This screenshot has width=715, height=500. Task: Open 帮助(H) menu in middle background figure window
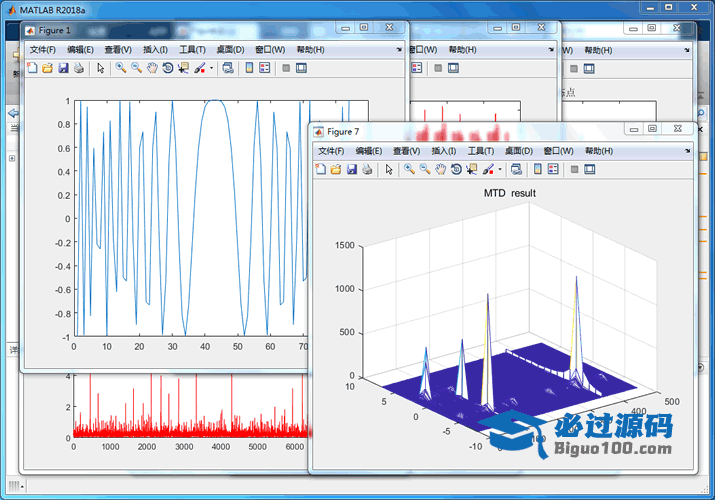pyautogui.click(x=462, y=50)
